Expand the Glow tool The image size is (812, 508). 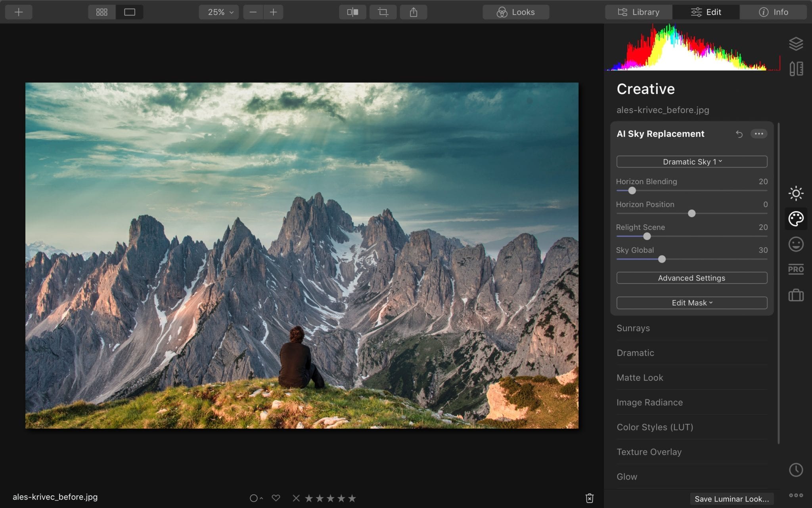click(692, 477)
